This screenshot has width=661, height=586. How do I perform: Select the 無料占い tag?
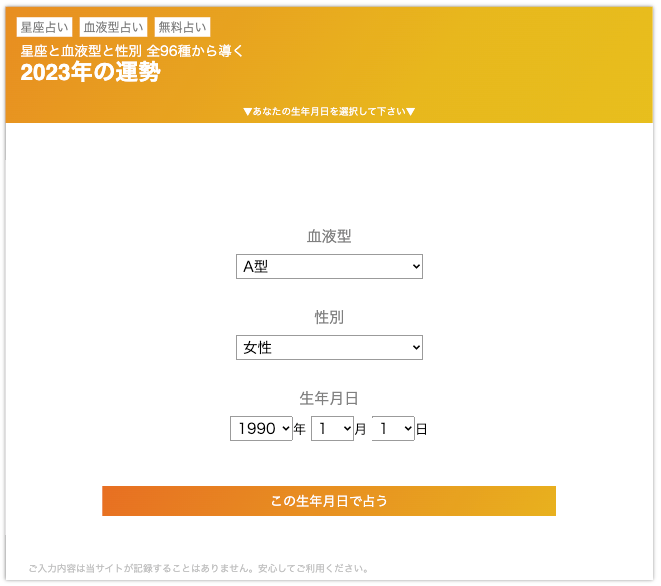tap(182, 27)
